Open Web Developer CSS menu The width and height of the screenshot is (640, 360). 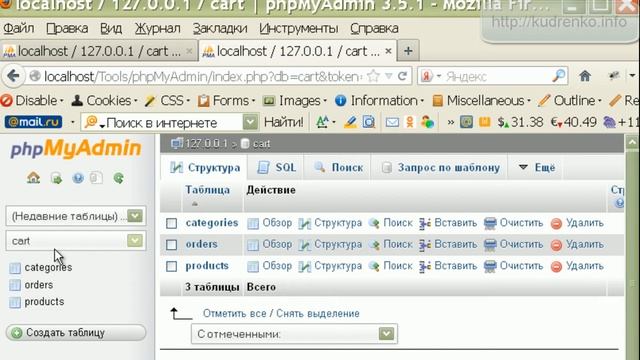pyautogui.click(x=167, y=100)
